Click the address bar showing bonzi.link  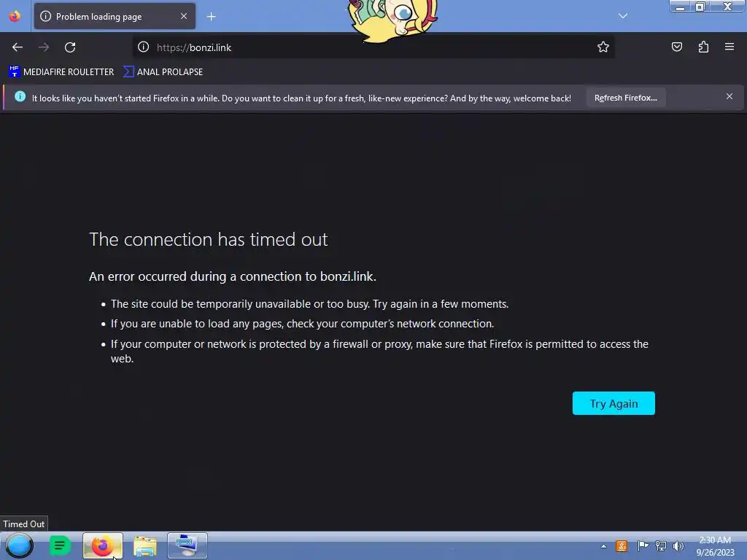[373, 47]
